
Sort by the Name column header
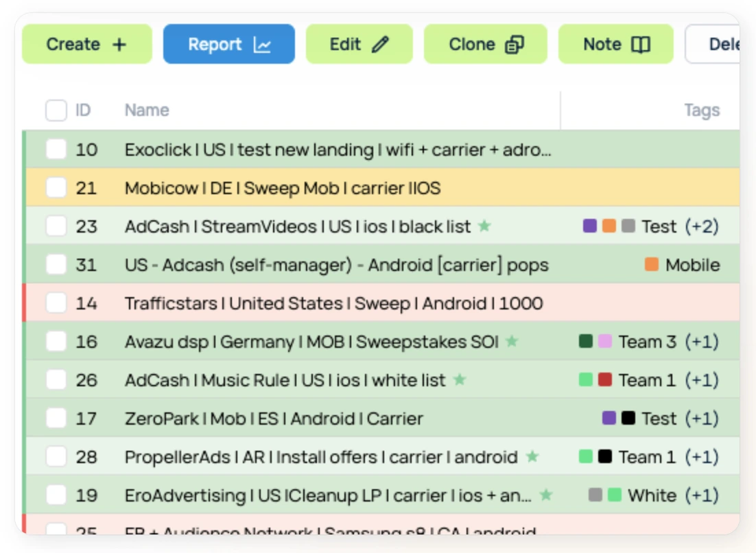point(147,110)
